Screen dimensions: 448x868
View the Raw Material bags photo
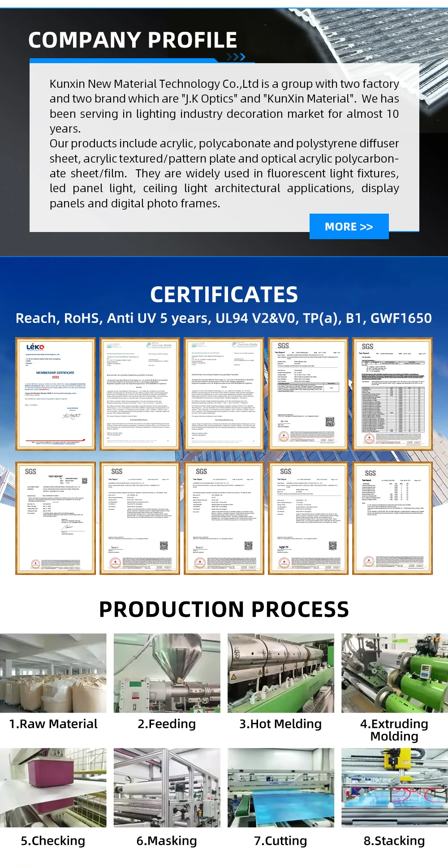pos(53,673)
